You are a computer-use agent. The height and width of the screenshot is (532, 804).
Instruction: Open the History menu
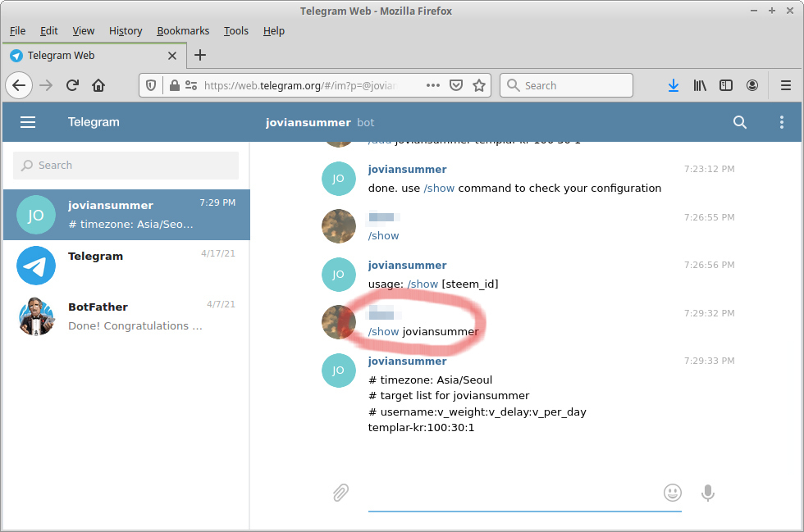[x=126, y=31]
